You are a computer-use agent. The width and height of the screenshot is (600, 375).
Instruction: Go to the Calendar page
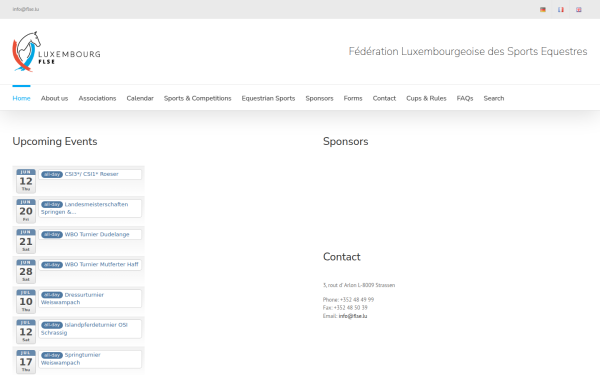140,98
